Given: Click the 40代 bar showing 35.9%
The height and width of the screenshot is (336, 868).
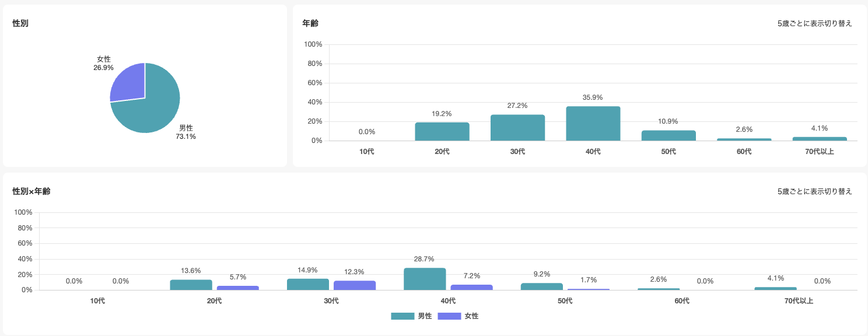Looking at the screenshot, I should (x=593, y=123).
